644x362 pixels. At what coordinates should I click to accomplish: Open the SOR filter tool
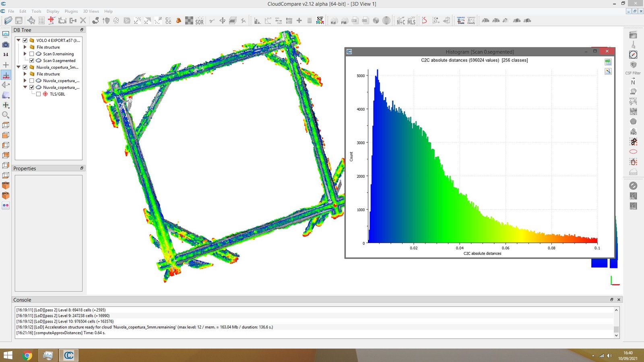click(x=199, y=21)
